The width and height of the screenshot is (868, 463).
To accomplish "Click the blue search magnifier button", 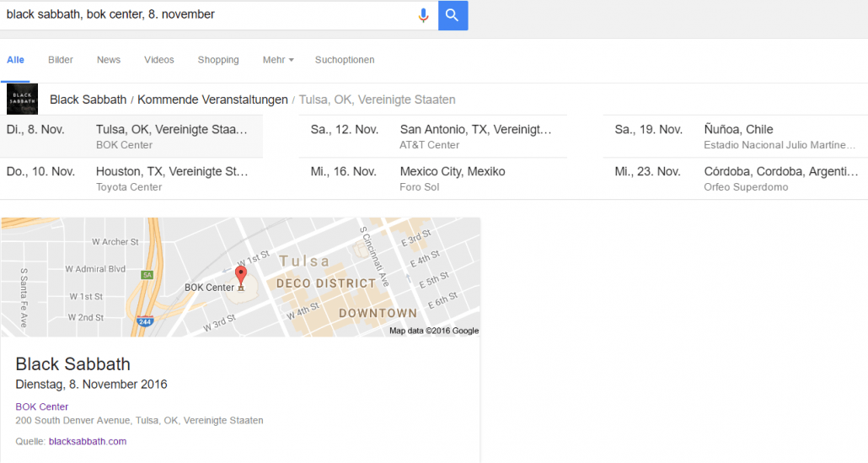I will tap(453, 15).
